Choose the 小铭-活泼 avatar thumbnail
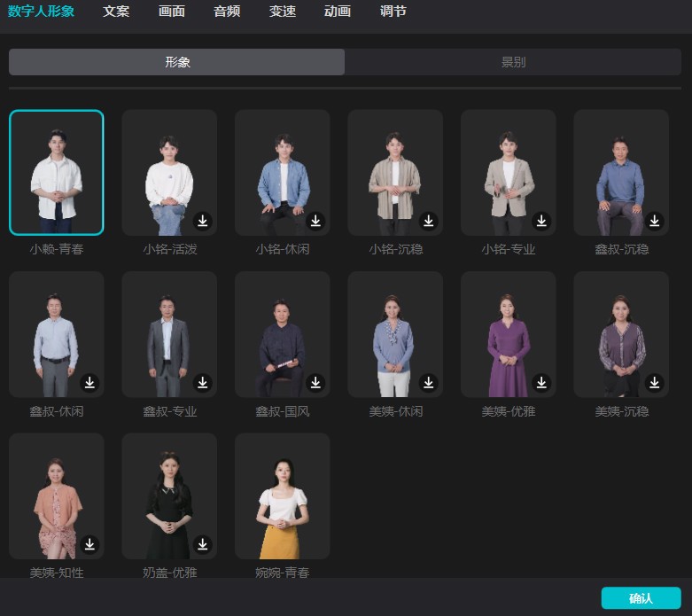The image size is (692, 616). point(169,172)
